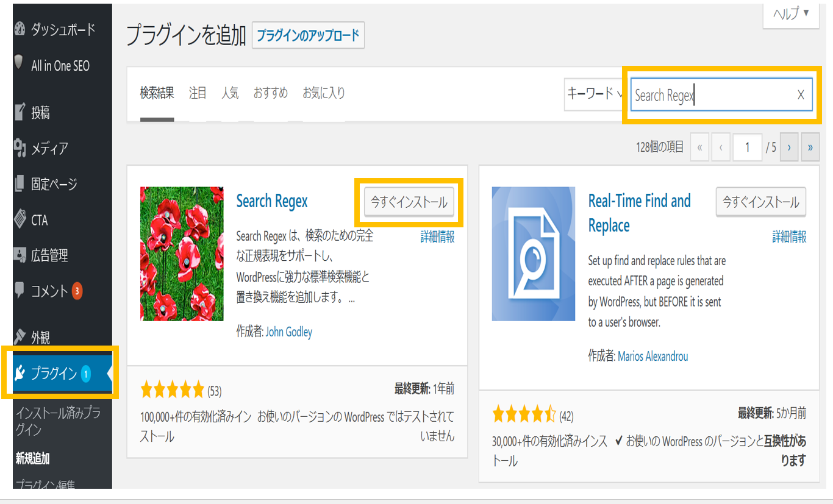Viewport: 833px width, 504px height.
Task: Click the 100,000+件の有効化済みインストール text
Action: (195, 427)
